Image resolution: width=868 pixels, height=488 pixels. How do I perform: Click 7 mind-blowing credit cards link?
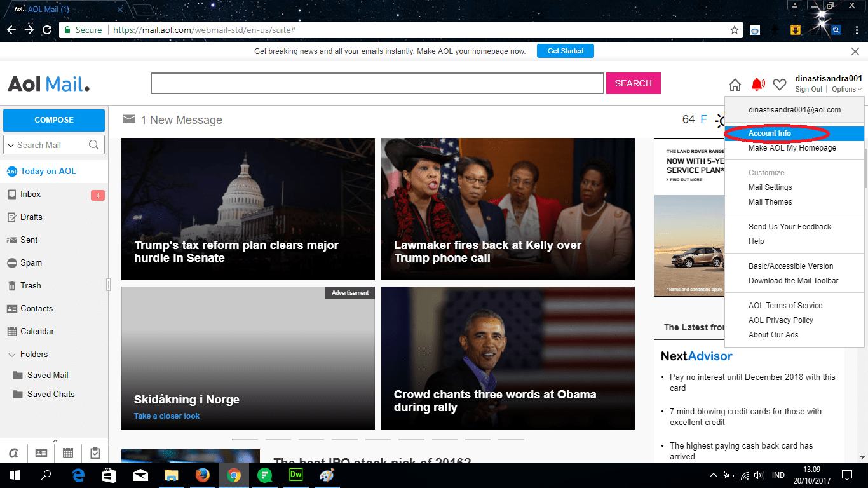tap(745, 417)
